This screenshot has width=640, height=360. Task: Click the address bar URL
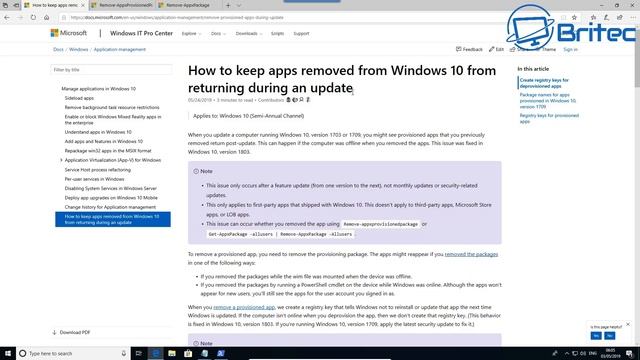click(177, 18)
